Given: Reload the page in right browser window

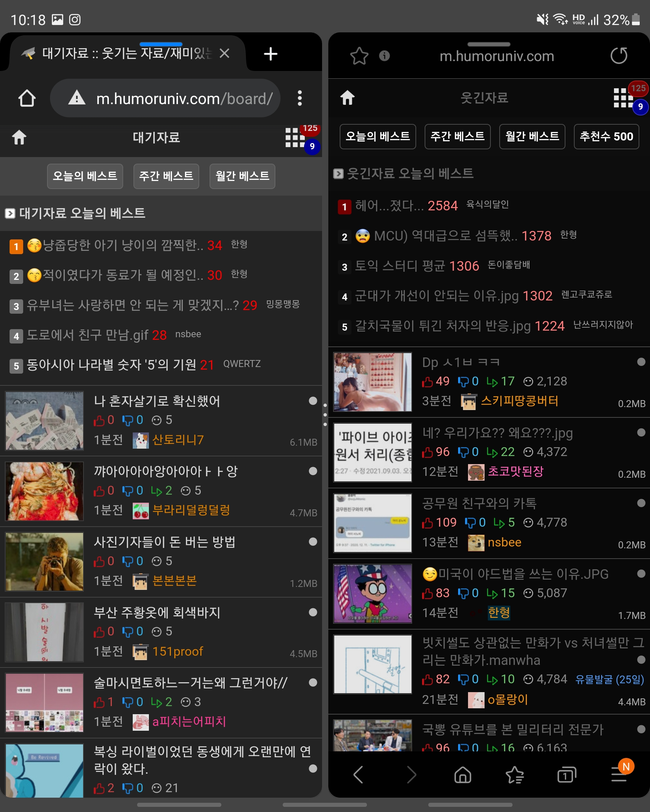Looking at the screenshot, I should [x=619, y=56].
